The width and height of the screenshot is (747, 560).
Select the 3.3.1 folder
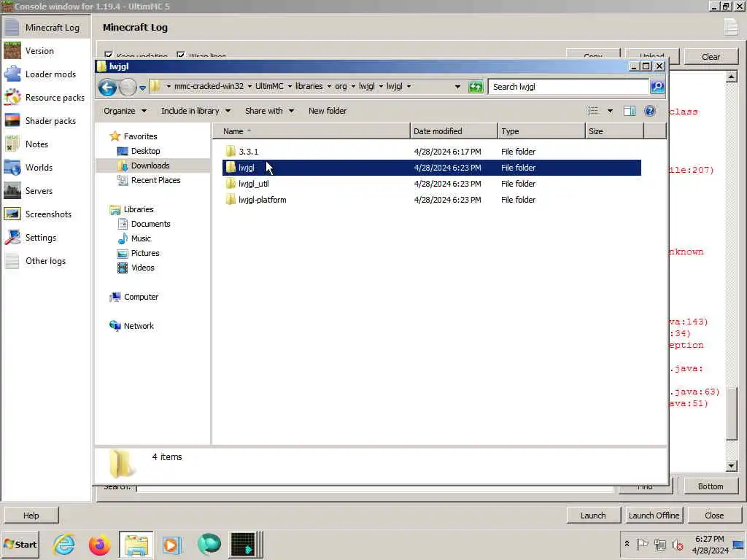[248, 152]
